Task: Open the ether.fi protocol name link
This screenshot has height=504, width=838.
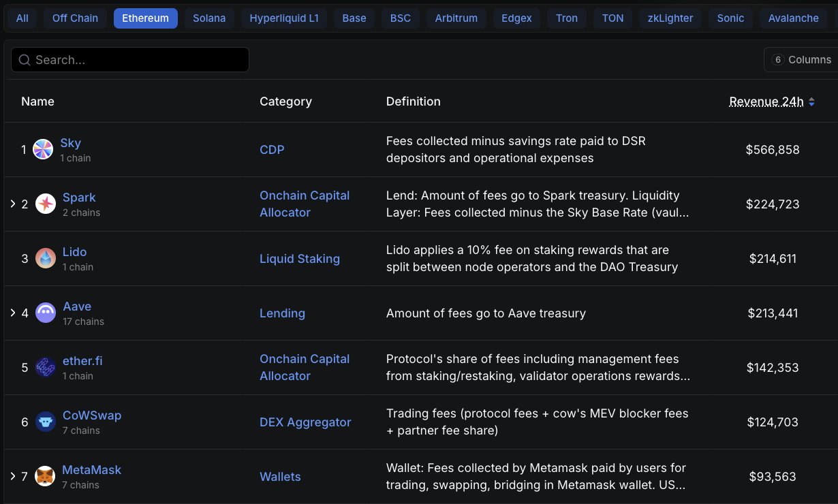Action: (82, 361)
